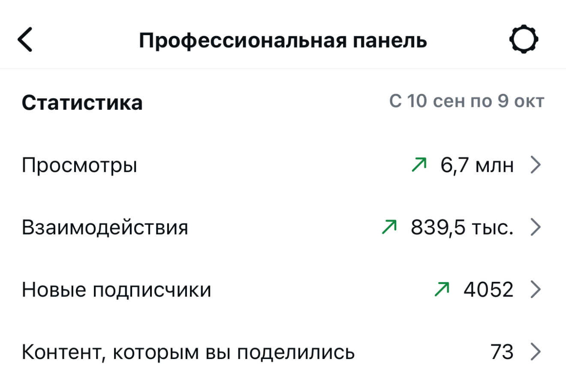Click the date range С 10 сен по 9 окт

467,102
